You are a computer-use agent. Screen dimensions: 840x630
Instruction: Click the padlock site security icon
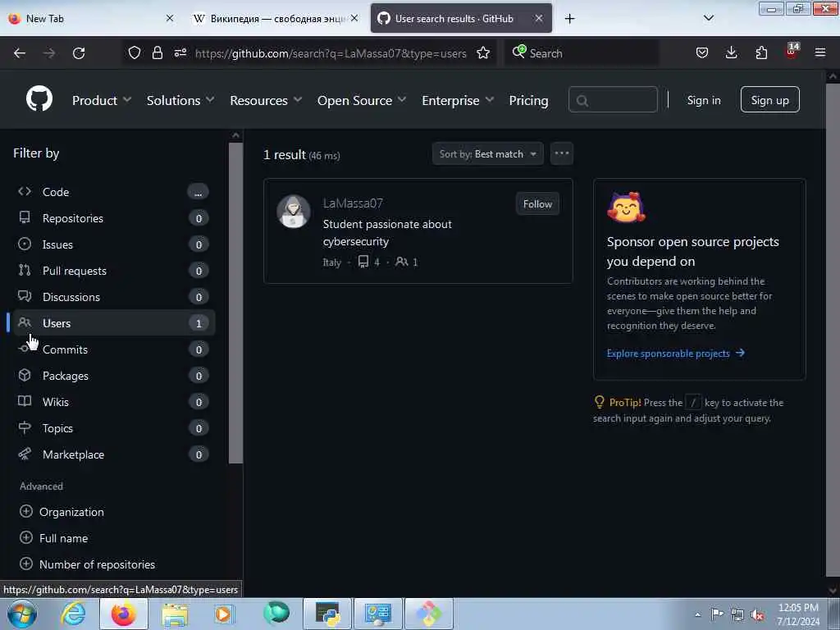157,52
